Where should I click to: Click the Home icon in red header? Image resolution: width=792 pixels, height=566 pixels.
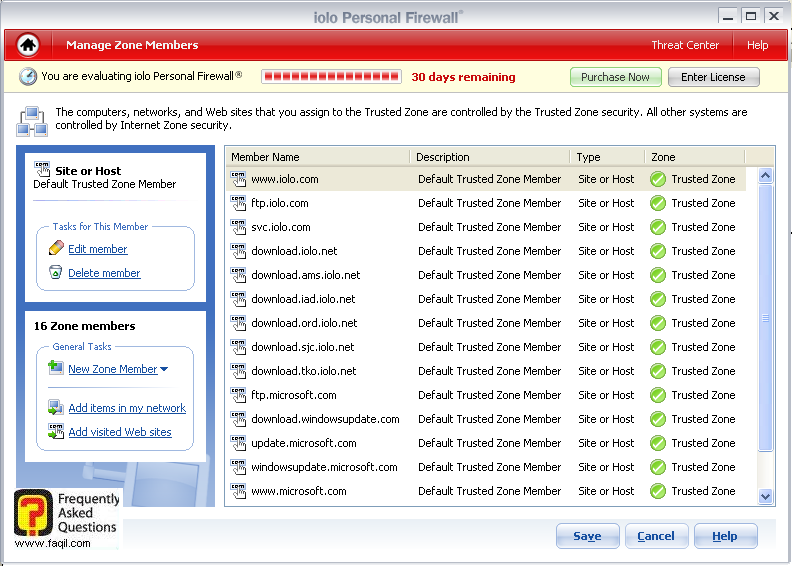[x=28, y=45]
